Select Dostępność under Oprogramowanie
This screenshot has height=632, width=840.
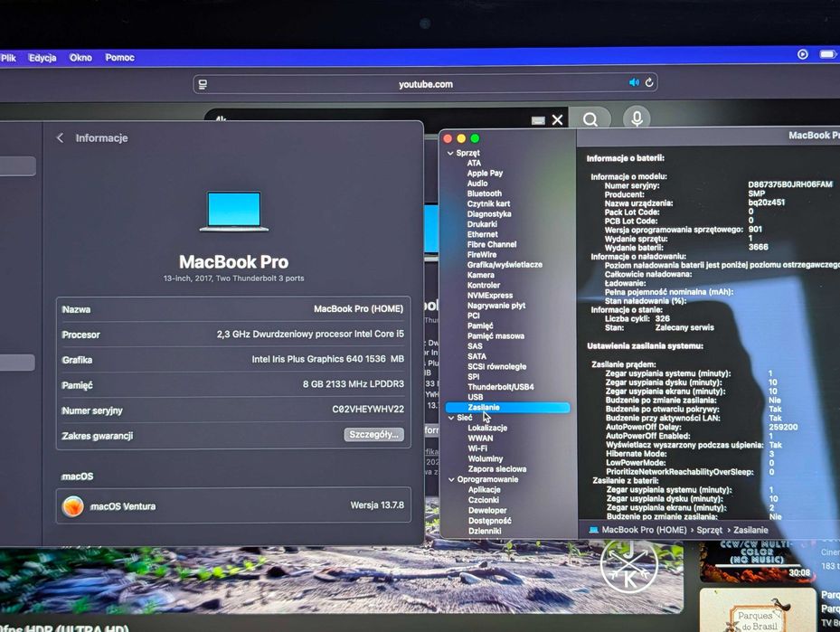coord(490,521)
